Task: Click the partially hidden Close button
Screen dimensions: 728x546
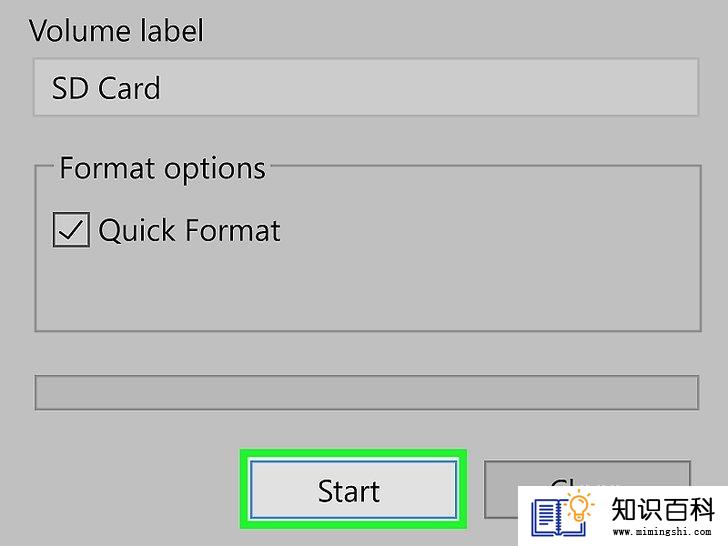Action: click(x=500, y=489)
